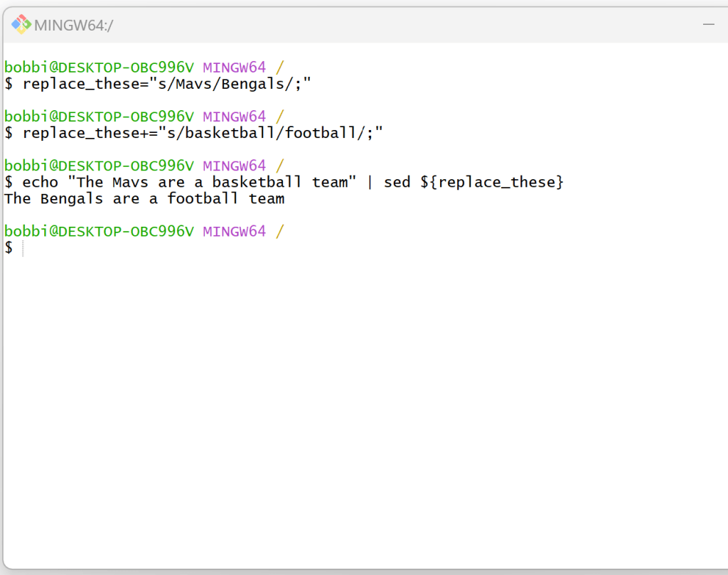Click the green username in the third prompt
The width and height of the screenshot is (728, 575).
pyautogui.click(x=97, y=165)
